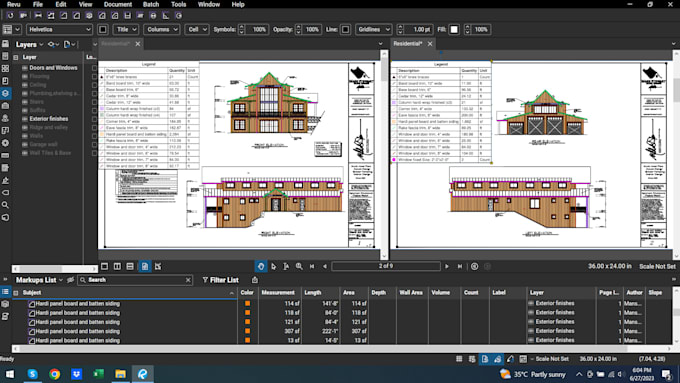Switch to single page view layout
This screenshot has height=383, width=680.
pyautogui.click(x=105, y=266)
